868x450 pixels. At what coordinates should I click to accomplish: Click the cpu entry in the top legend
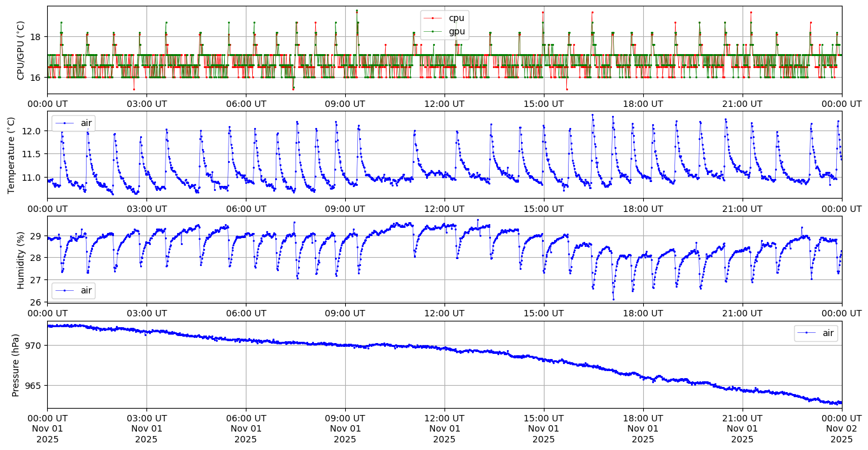click(x=456, y=18)
